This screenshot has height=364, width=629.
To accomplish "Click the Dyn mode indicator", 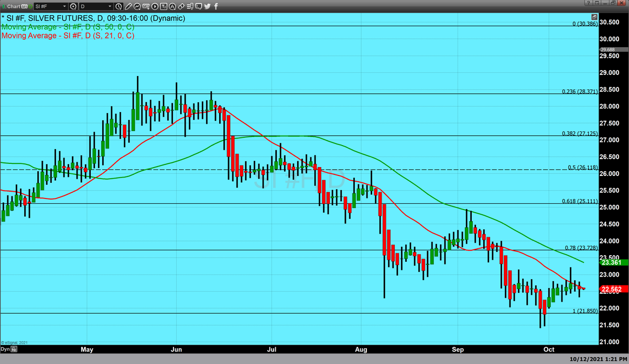I will point(4,348).
